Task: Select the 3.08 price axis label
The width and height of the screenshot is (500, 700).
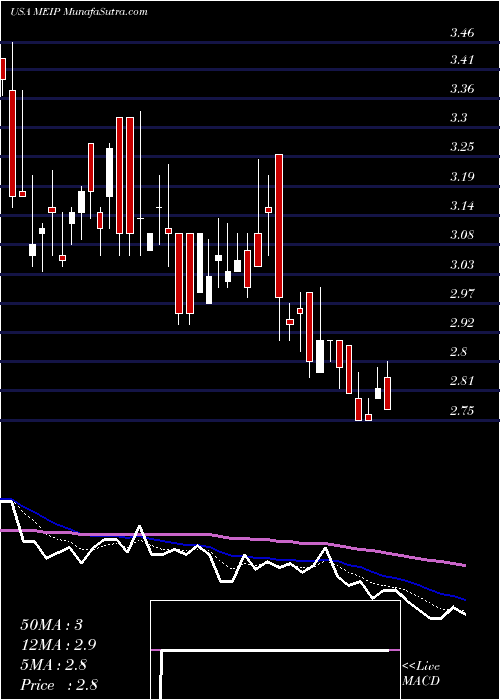Action: pyautogui.click(x=462, y=235)
